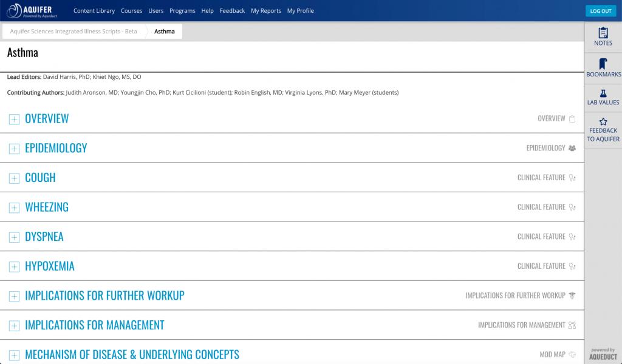Open Lab Values flask icon
Viewport: 622px width, 364px height.
[x=603, y=93]
